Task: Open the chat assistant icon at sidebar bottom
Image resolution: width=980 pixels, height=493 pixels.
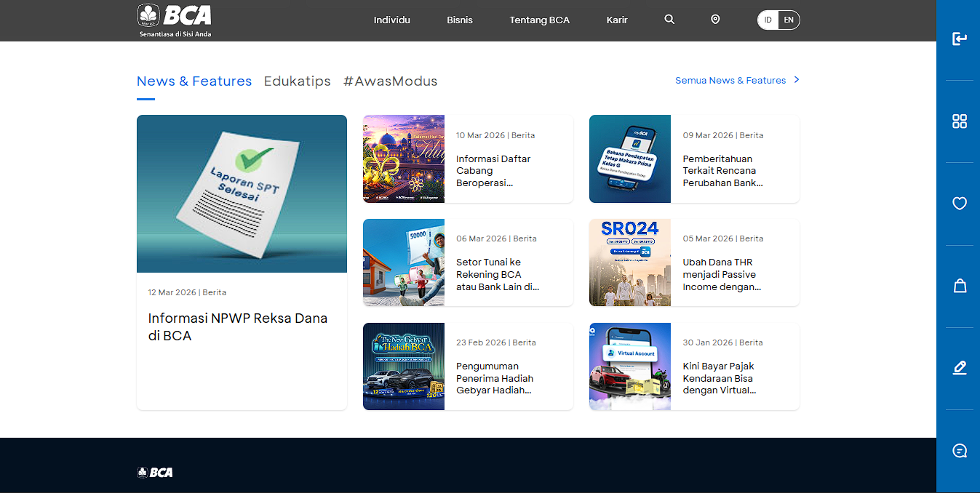Action: tap(959, 449)
